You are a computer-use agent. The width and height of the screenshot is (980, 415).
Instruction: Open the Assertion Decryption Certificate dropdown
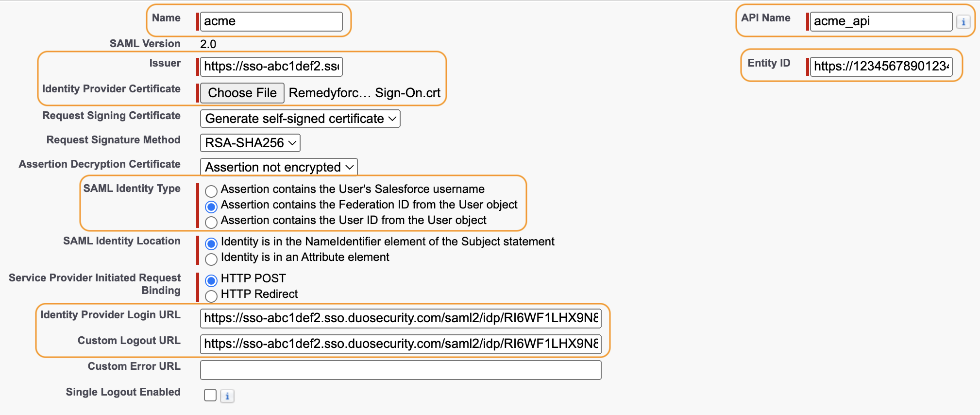(278, 167)
